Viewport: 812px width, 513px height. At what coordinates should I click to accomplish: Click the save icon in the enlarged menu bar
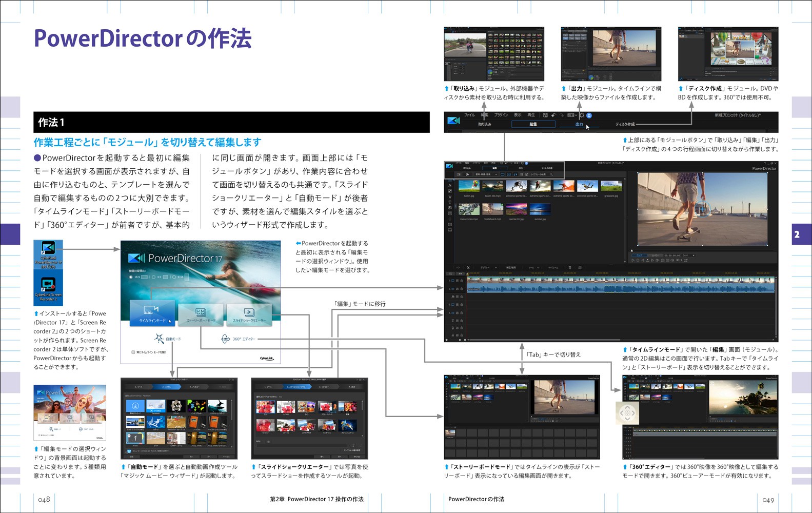pyautogui.click(x=545, y=115)
